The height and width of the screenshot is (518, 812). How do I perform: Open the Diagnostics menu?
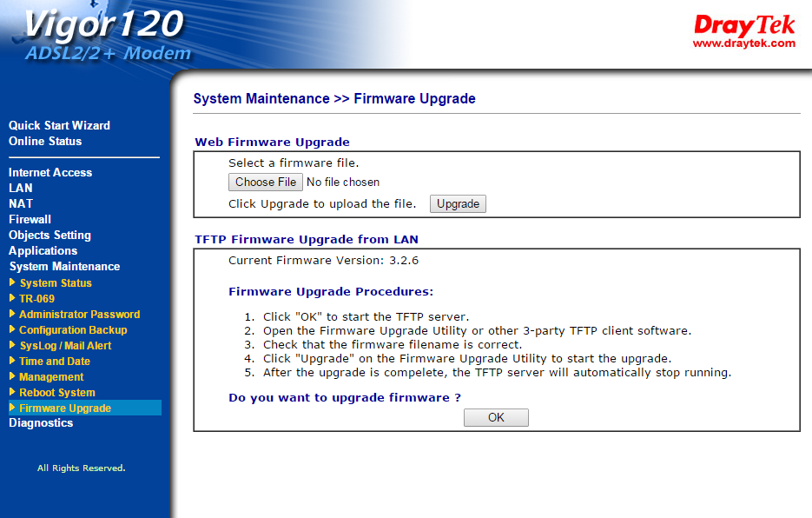coord(41,423)
